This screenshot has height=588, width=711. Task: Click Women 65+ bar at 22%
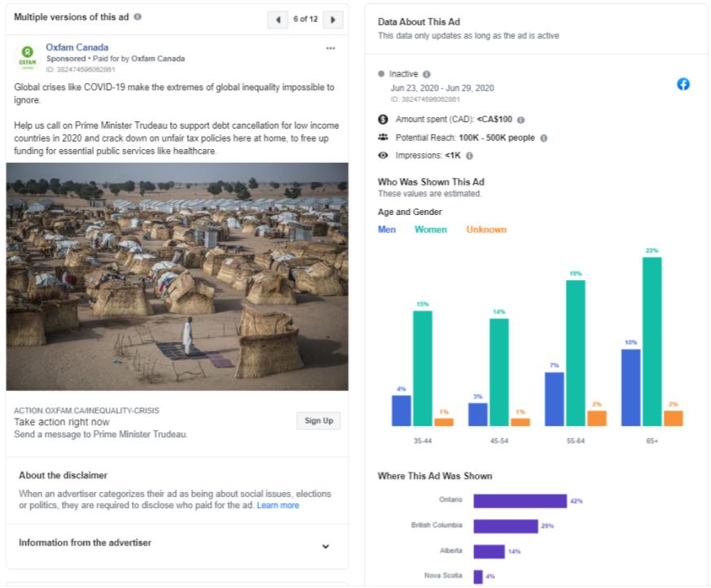point(652,341)
